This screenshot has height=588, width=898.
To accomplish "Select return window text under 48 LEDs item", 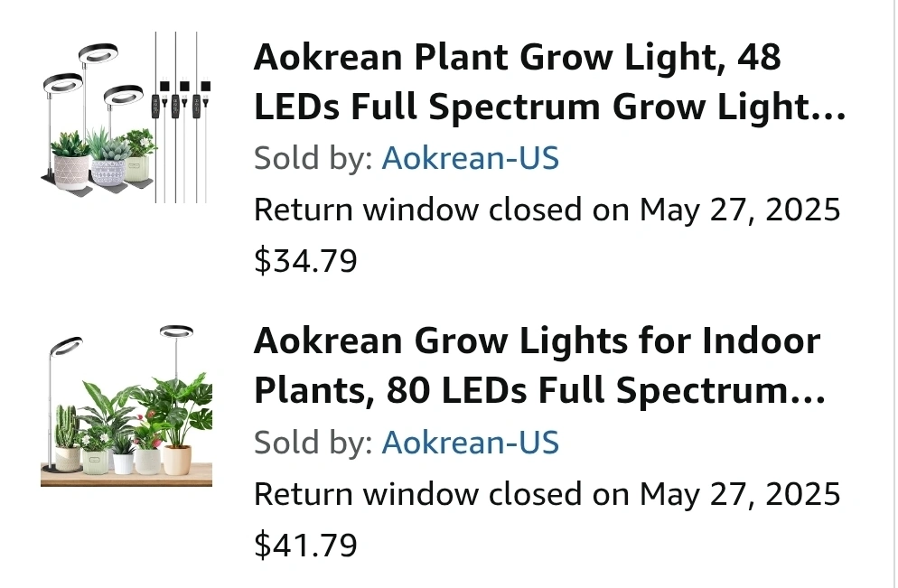I will click(547, 210).
